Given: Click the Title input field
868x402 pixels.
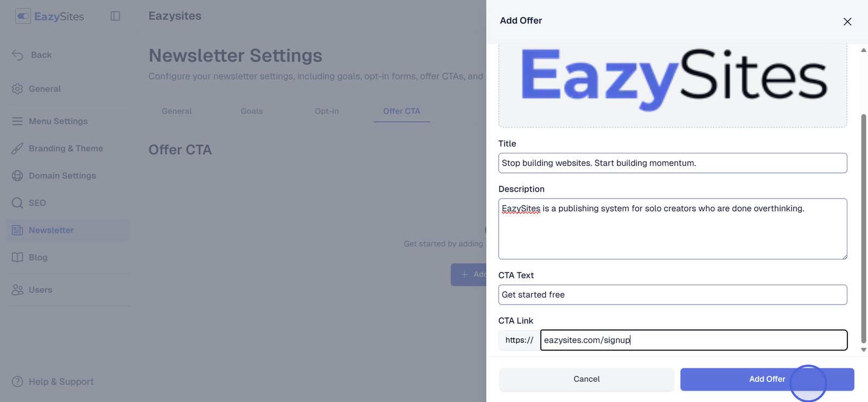Looking at the screenshot, I should 672,163.
